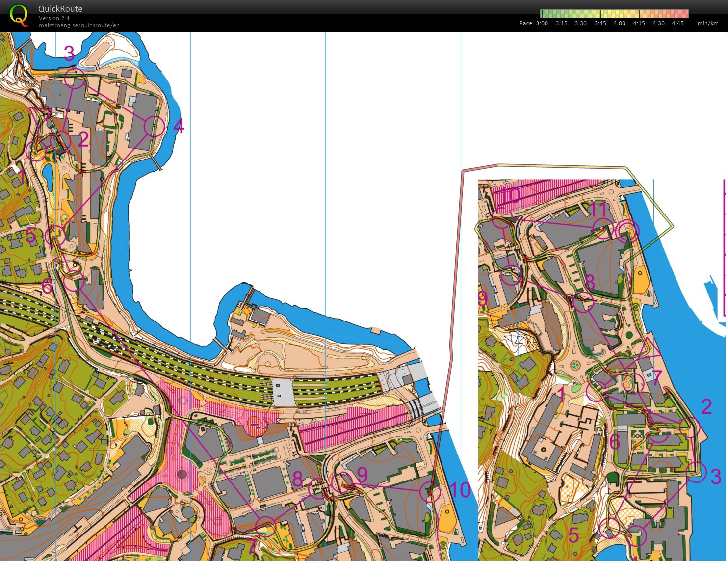Image resolution: width=728 pixels, height=561 pixels.
Task: Click control number 11 on the map
Action: (x=598, y=210)
